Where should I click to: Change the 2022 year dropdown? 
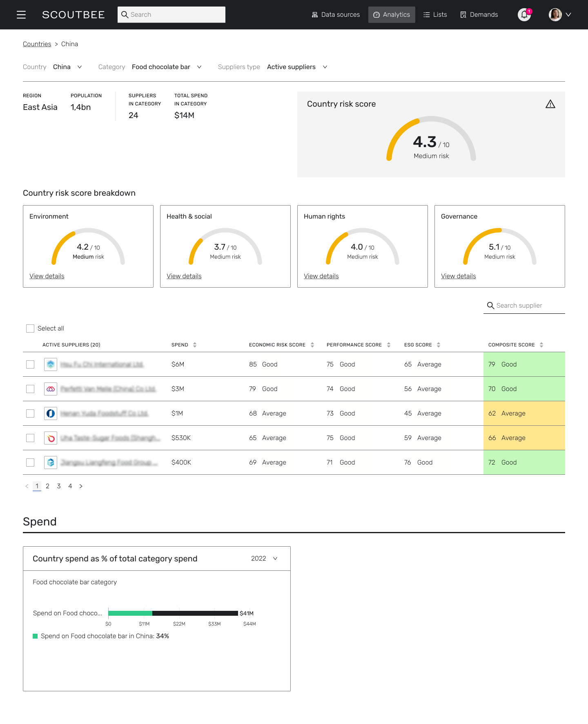(x=264, y=559)
